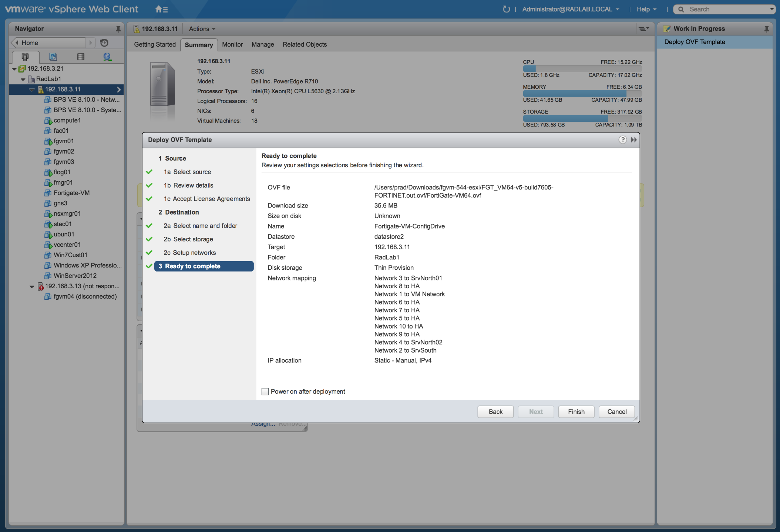Pin the Navigator panel
This screenshot has width=780, height=532.
tap(118, 29)
